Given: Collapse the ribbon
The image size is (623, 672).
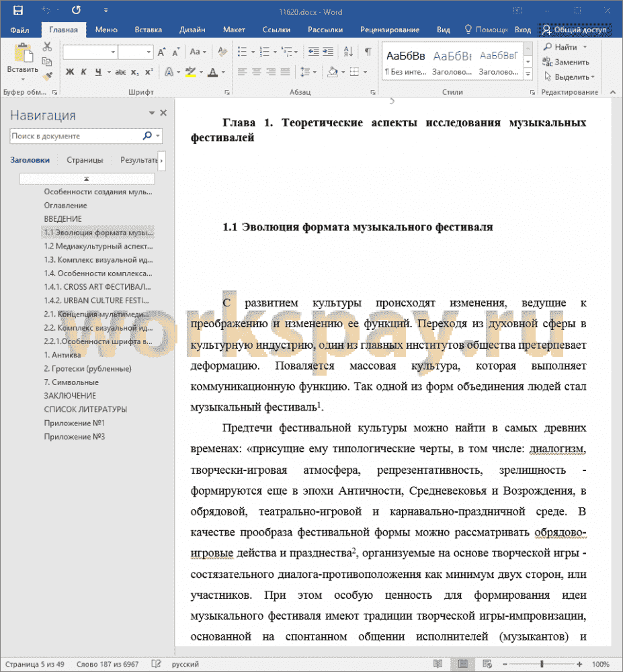Looking at the screenshot, I should tap(613, 91).
